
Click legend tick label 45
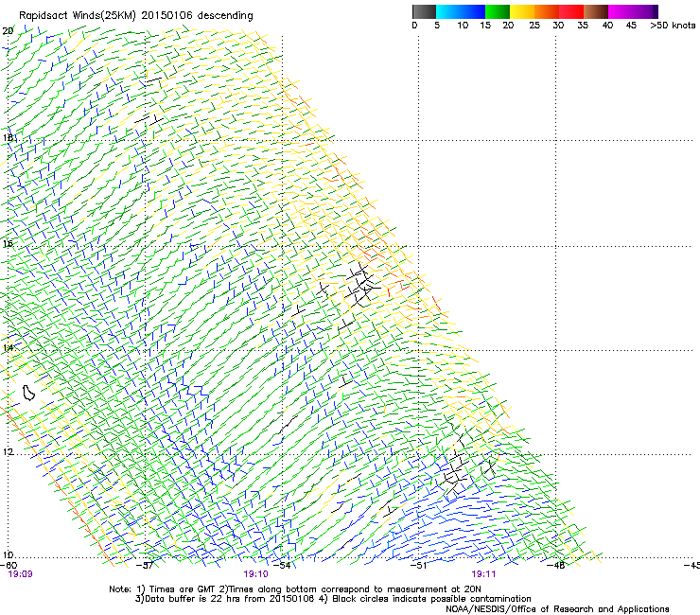(631, 26)
